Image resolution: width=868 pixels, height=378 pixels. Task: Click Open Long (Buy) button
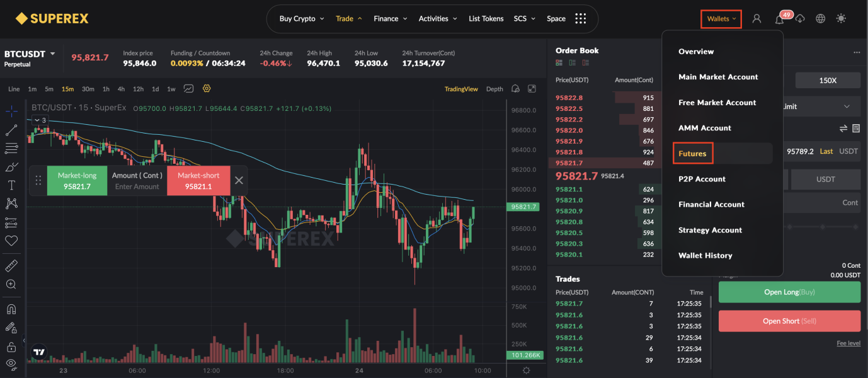point(789,292)
